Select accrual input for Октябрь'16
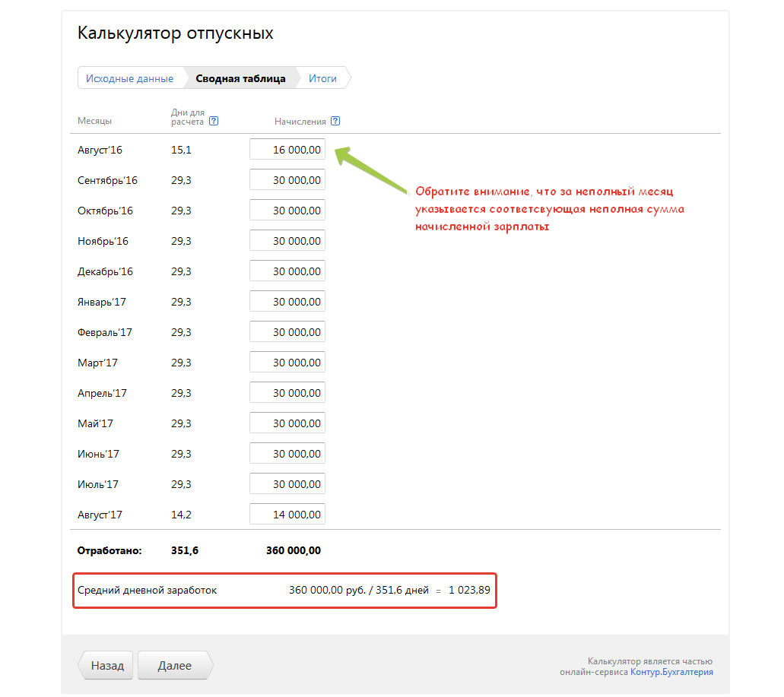The width and height of the screenshot is (784, 697). [287, 211]
